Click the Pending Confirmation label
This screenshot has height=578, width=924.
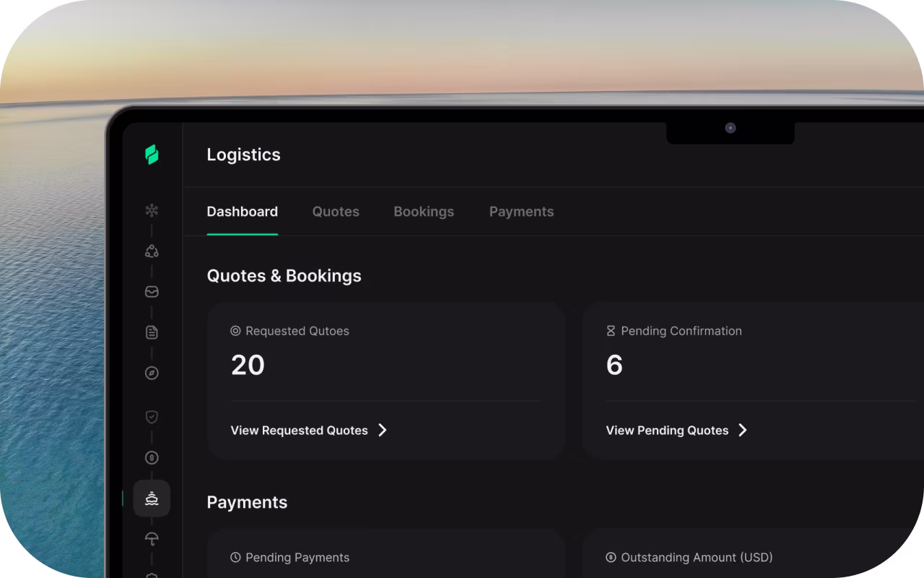tap(681, 331)
